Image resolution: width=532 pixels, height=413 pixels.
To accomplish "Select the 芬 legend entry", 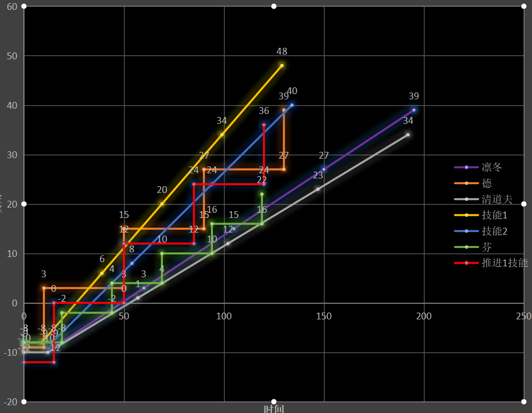I will 473,247.
